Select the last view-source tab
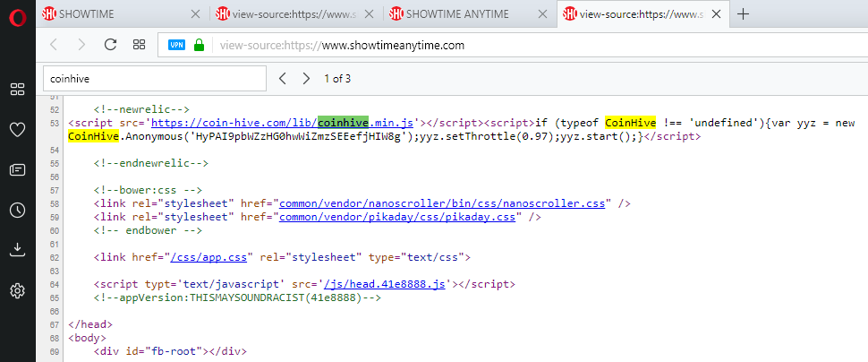 tap(642, 14)
